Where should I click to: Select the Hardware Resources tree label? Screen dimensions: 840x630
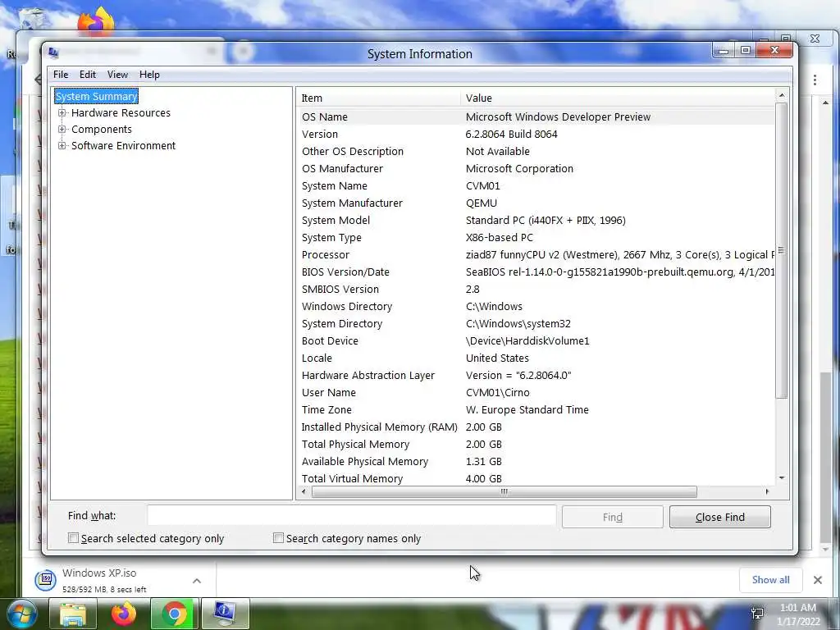tap(121, 112)
